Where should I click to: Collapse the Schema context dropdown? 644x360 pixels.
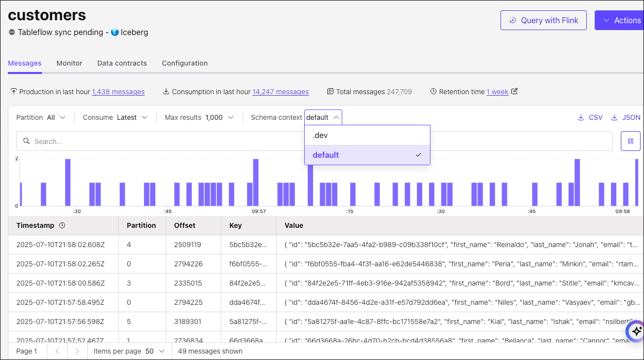click(x=323, y=117)
